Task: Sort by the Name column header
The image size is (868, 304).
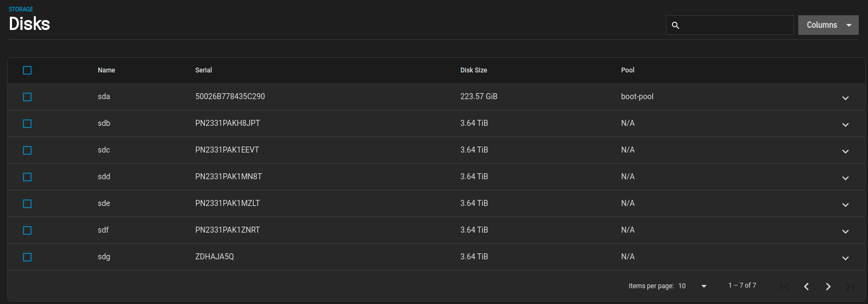Action: (x=106, y=70)
